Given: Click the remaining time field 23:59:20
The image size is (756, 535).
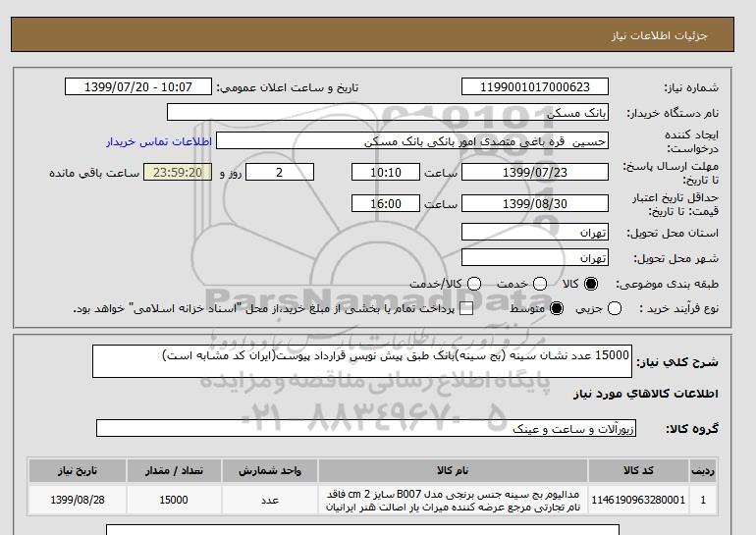Looking at the screenshot, I should pyautogui.click(x=178, y=172).
